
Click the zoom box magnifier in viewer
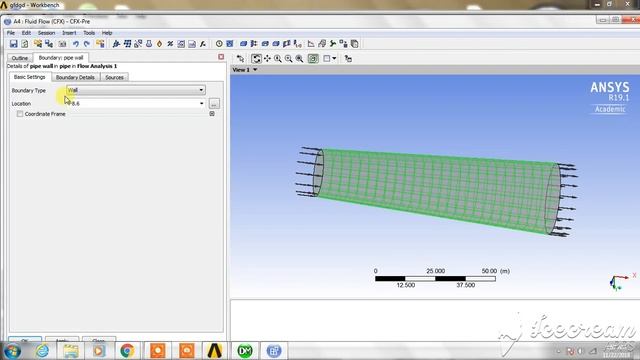[x=300, y=58]
